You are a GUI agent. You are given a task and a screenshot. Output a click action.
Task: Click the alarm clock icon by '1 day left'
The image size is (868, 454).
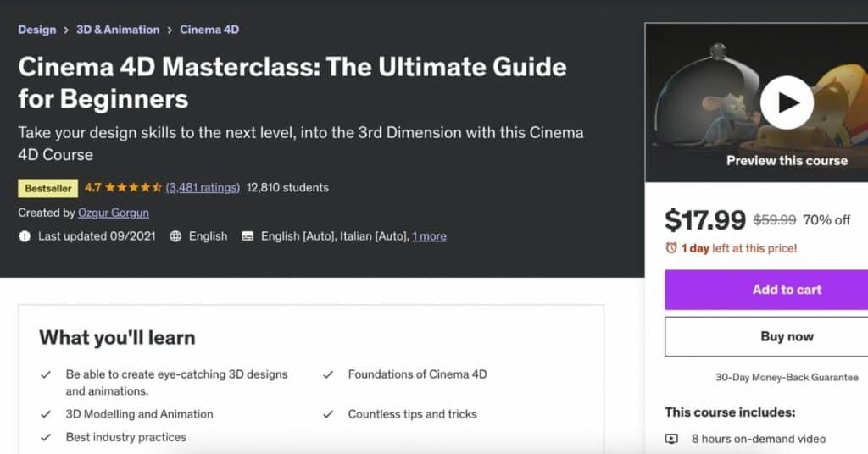pyautogui.click(x=671, y=247)
